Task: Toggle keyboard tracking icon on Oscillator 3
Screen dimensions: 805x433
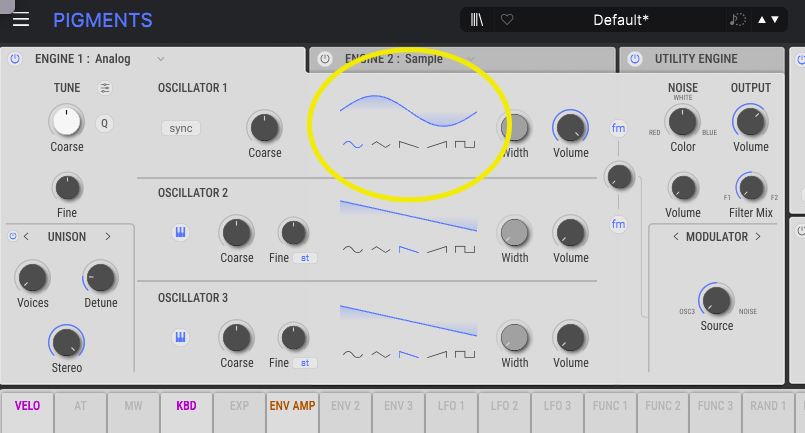Action: pos(181,336)
